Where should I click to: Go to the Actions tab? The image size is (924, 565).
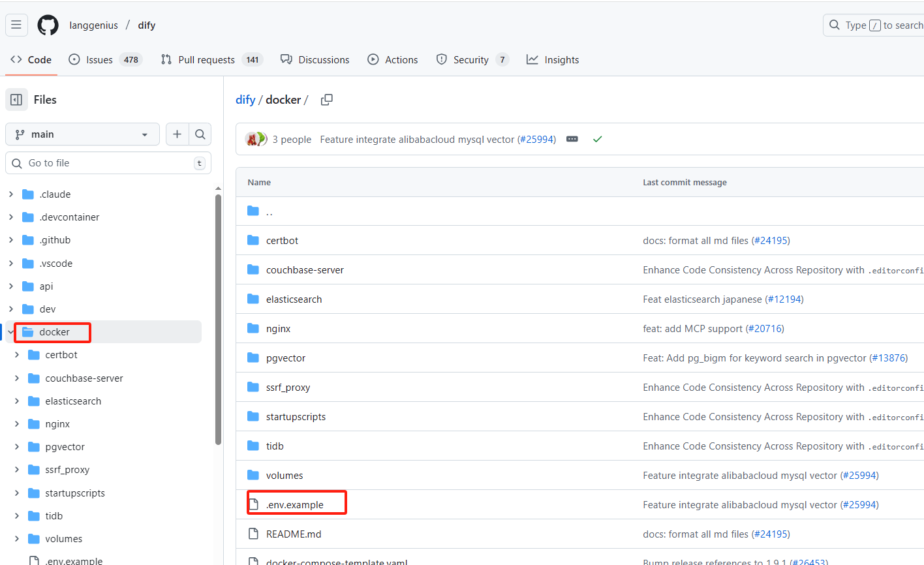(x=393, y=59)
